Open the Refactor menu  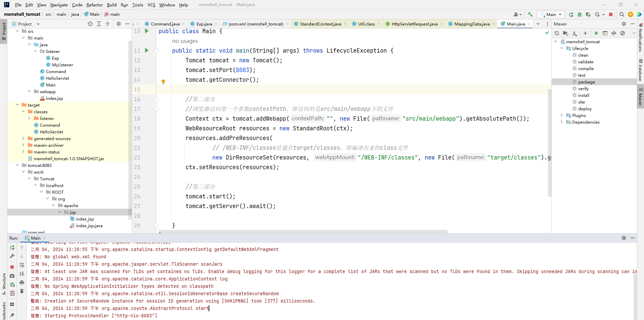pyautogui.click(x=94, y=5)
